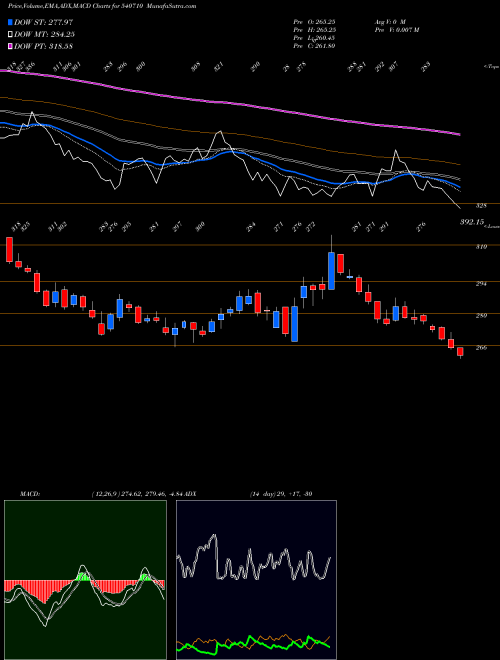Image resolution: width=500 pixels, height=660 pixels.
Task: Click the 266 price level label
Action: [482, 348]
